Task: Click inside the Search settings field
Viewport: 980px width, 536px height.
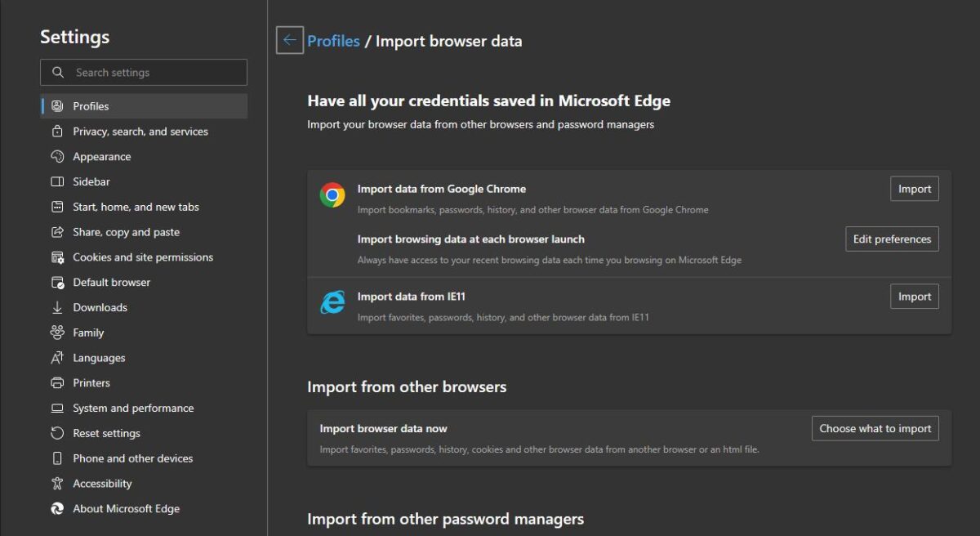Action: coord(144,72)
